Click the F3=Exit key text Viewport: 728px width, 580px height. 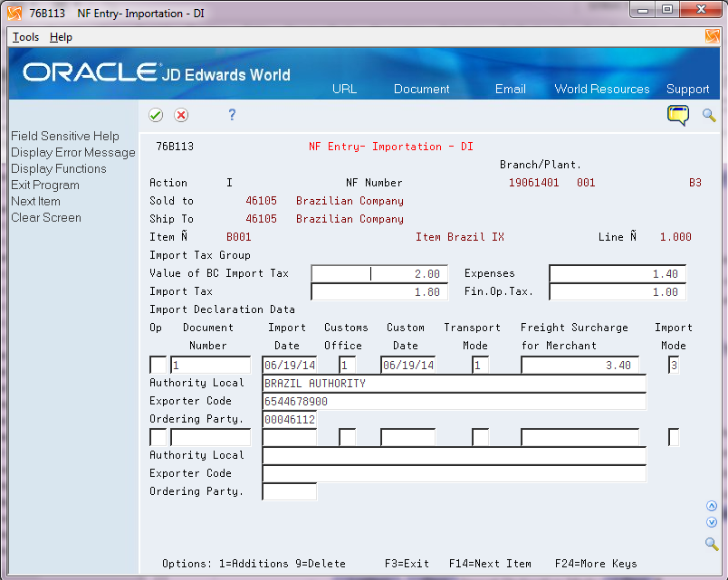point(407,564)
